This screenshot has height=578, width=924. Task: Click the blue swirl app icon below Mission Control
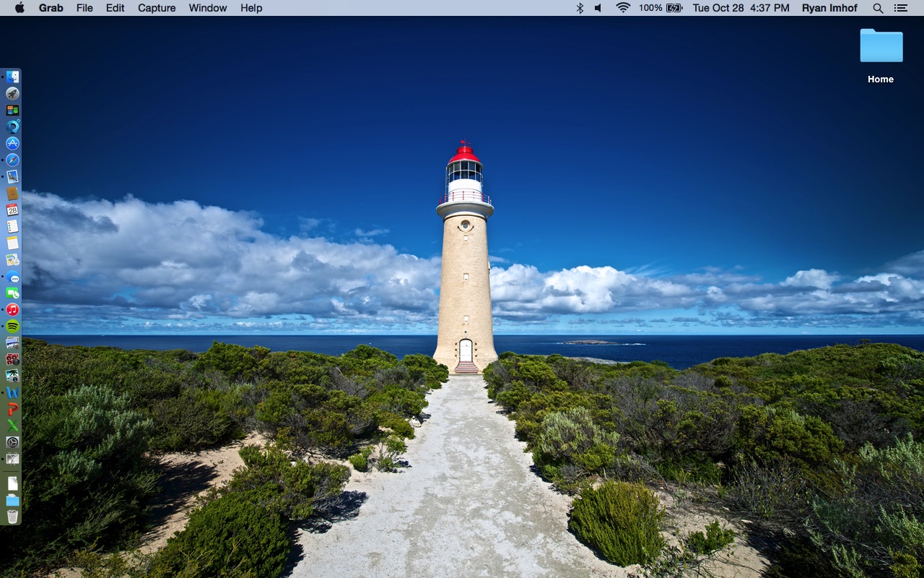pos(12,126)
